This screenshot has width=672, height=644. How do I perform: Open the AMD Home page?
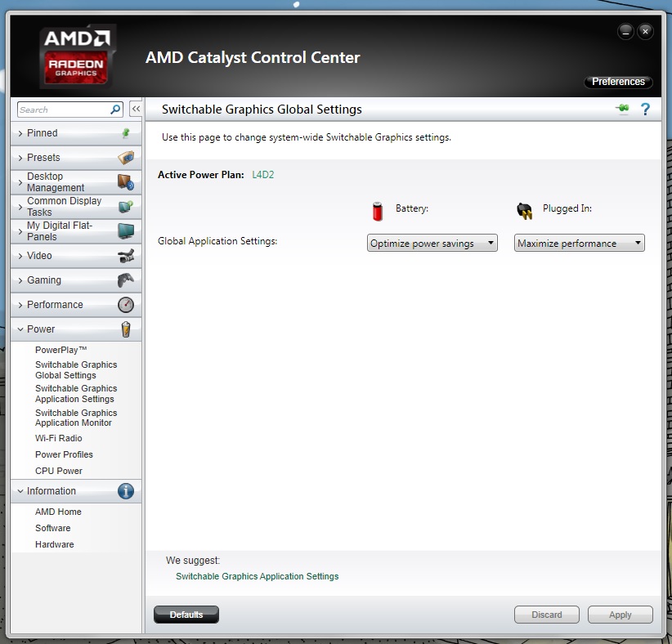[58, 512]
